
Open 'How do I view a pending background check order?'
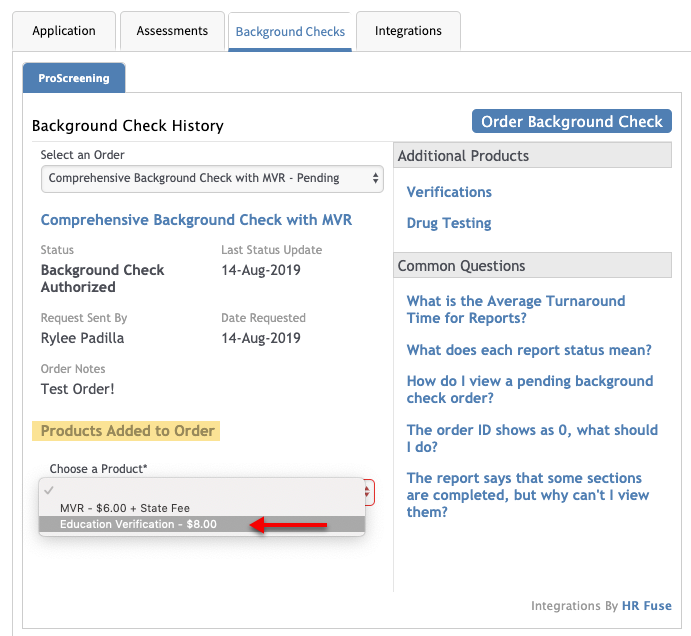[x=530, y=389]
